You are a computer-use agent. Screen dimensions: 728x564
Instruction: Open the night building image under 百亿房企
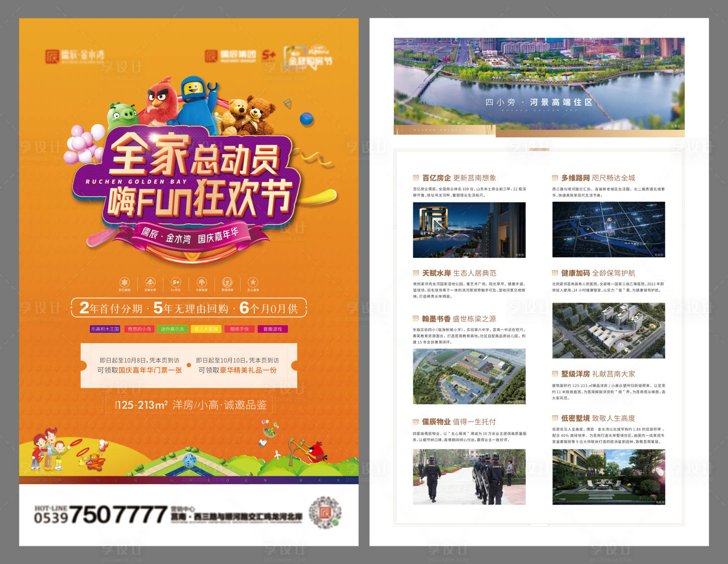click(469, 230)
